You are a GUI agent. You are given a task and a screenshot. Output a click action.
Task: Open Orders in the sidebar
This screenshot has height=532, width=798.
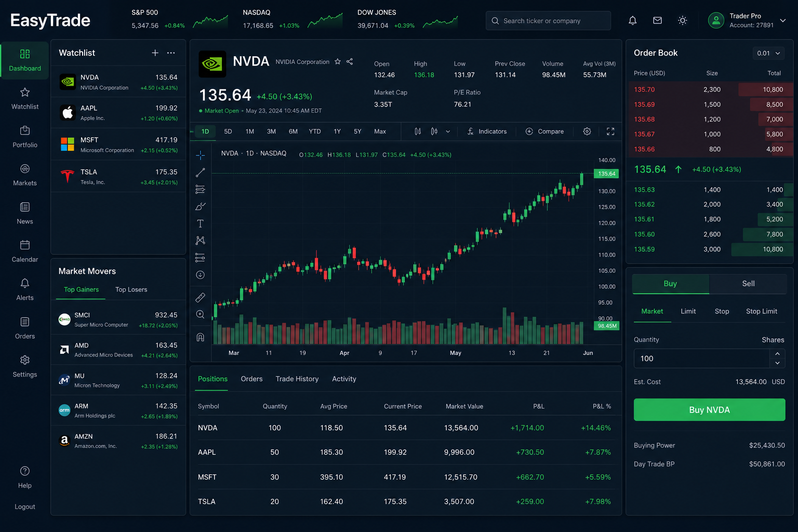[25, 328]
